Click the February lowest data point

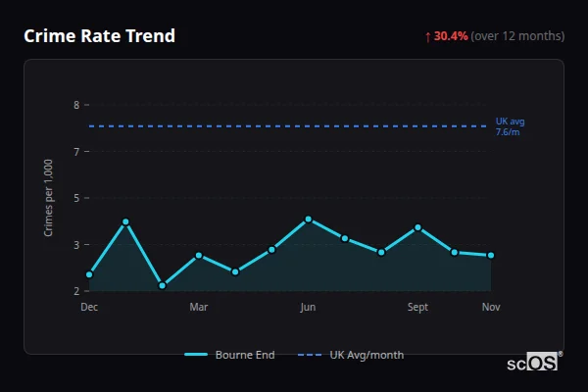(x=162, y=285)
